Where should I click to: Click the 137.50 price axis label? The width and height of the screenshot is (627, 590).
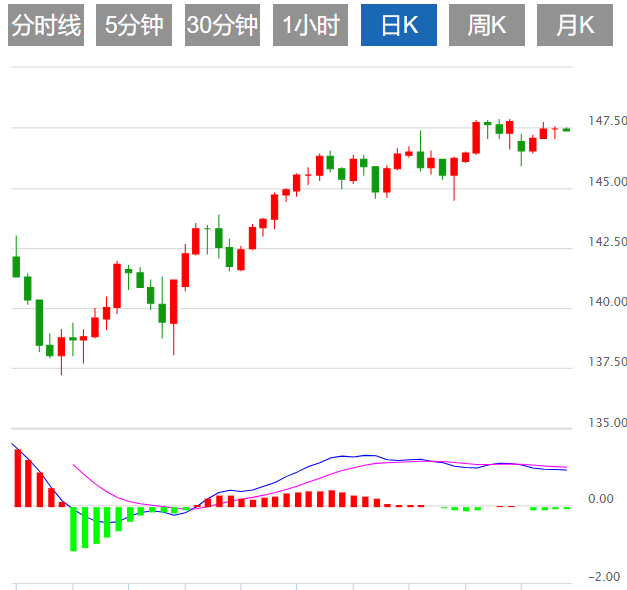click(x=607, y=362)
